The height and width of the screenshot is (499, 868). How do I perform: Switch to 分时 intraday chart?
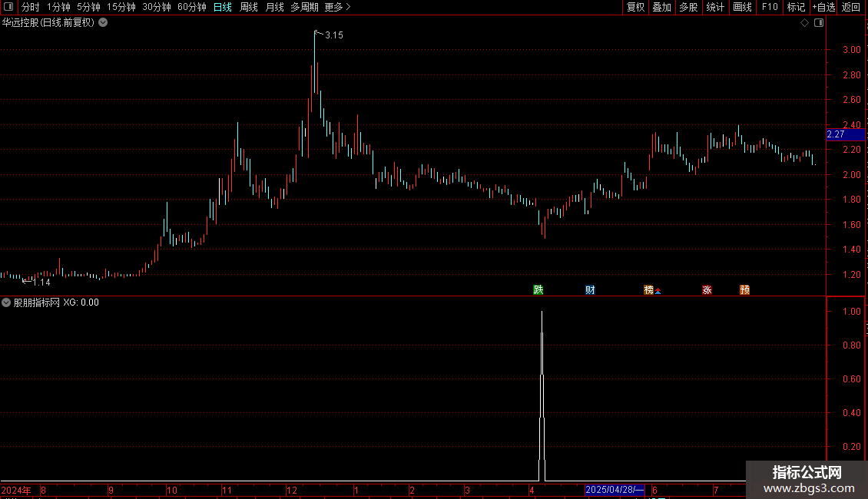(x=31, y=7)
